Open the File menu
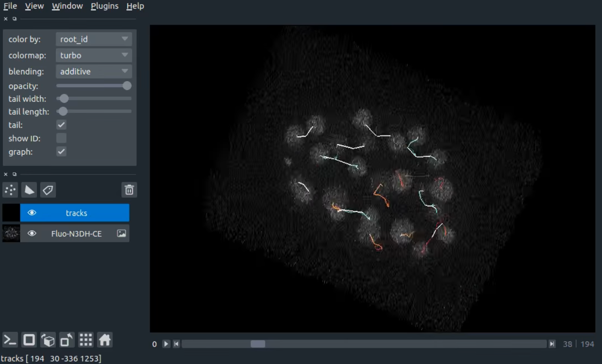This screenshot has height=364, width=602. [x=10, y=6]
